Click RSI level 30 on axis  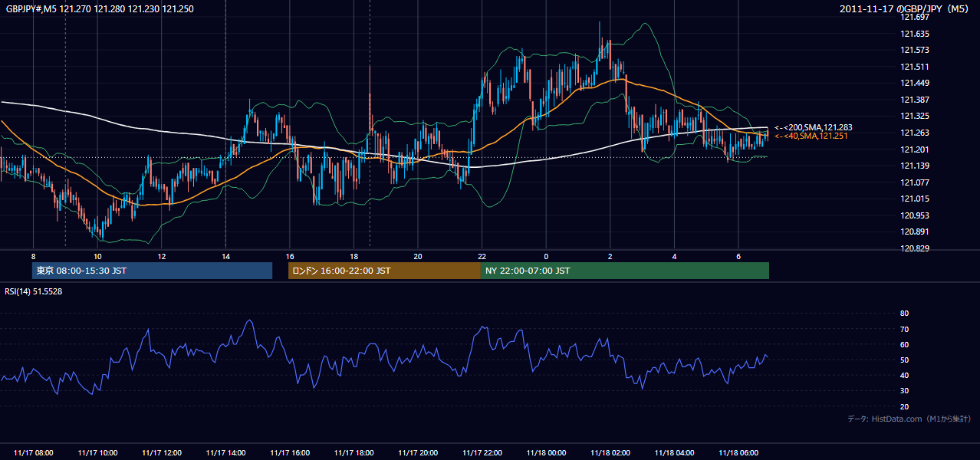point(905,391)
